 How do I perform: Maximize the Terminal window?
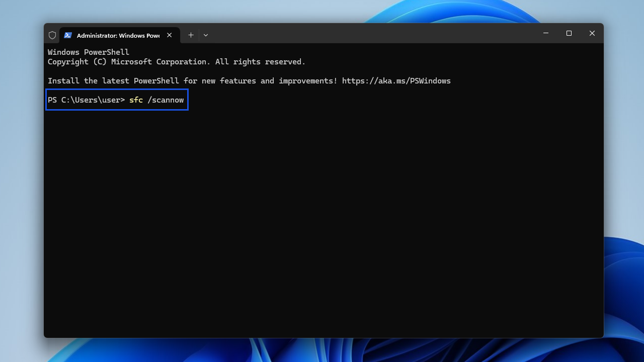click(x=569, y=33)
